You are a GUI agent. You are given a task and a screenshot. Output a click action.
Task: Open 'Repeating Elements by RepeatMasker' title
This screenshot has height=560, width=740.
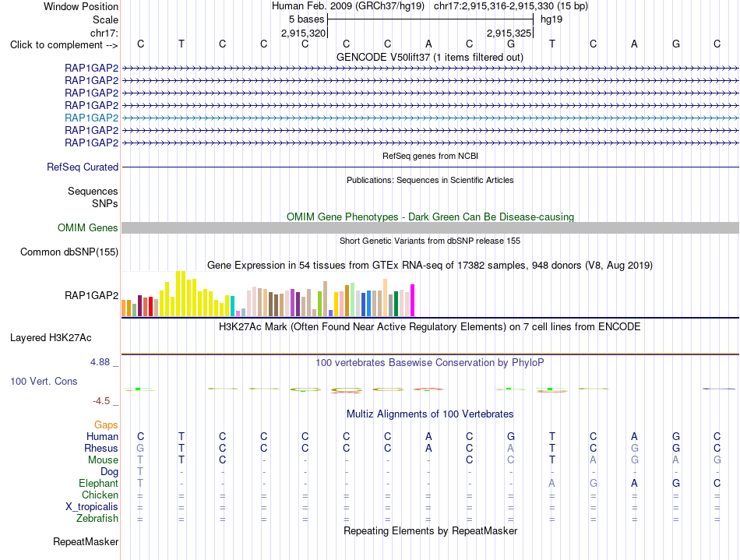[431, 531]
